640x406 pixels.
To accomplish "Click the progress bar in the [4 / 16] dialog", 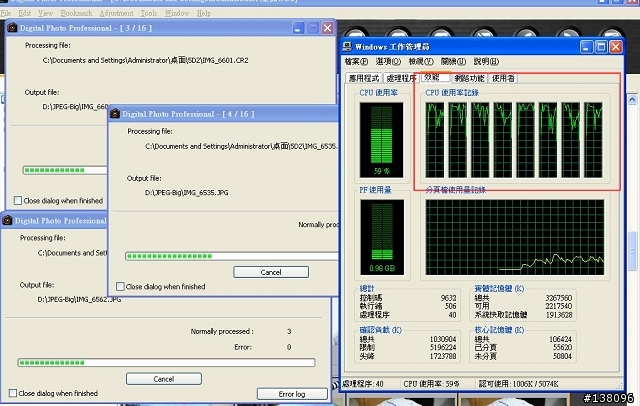I will [x=231, y=256].
